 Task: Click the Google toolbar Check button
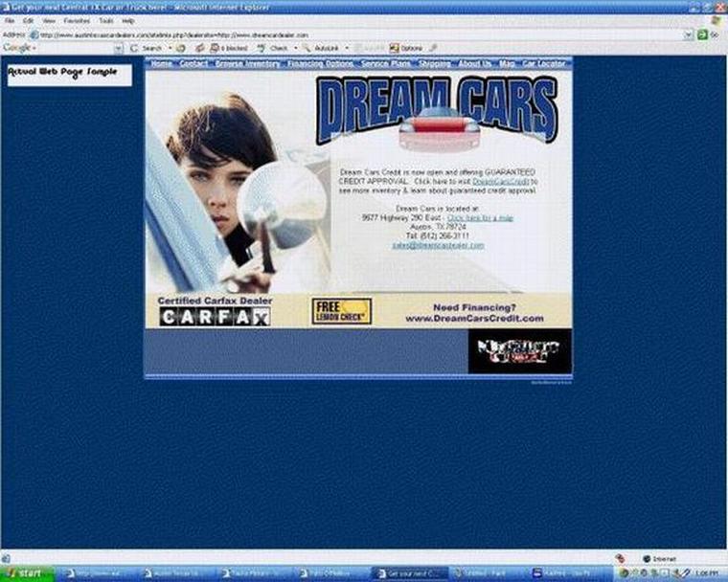pos(275,47)
